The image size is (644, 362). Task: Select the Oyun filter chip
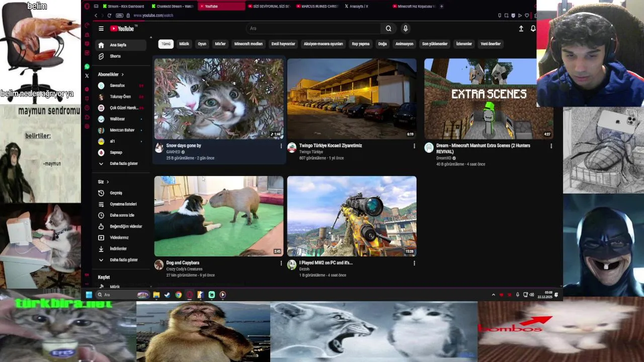point(202,44)
